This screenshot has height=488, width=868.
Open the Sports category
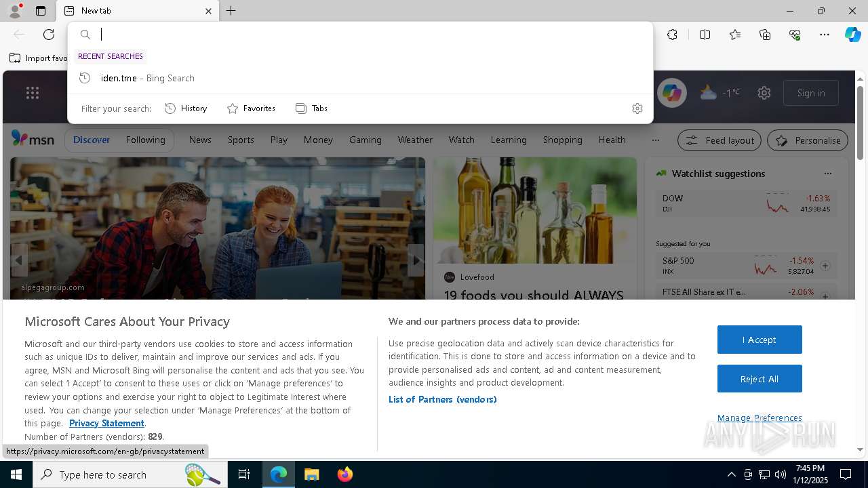241,140
